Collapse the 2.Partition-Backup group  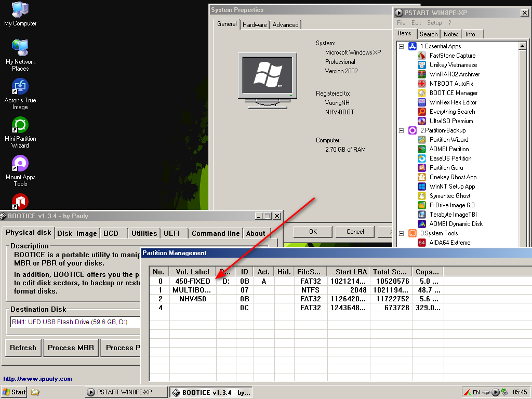[402, 130]
